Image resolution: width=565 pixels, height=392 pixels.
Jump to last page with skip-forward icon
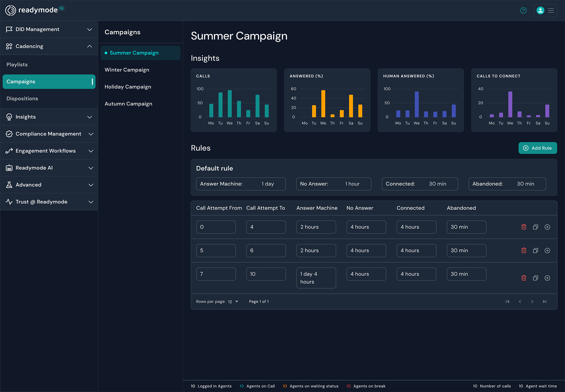point(545,301)
